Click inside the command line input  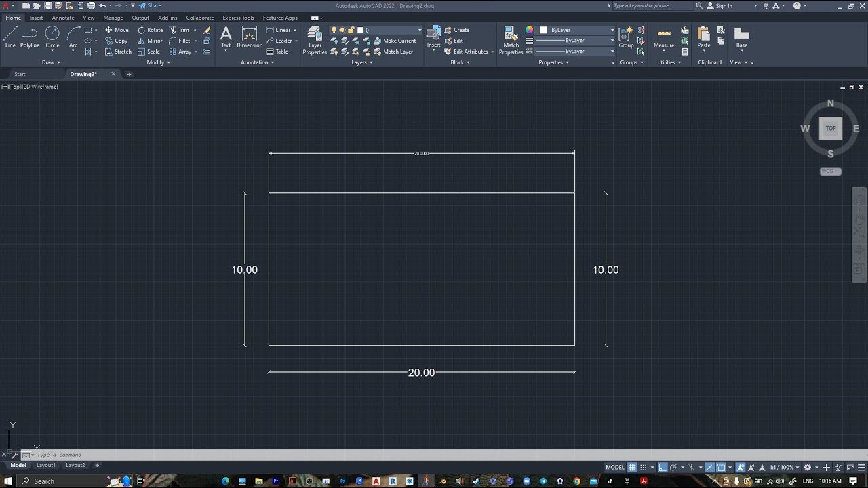(x=102, y=454)
